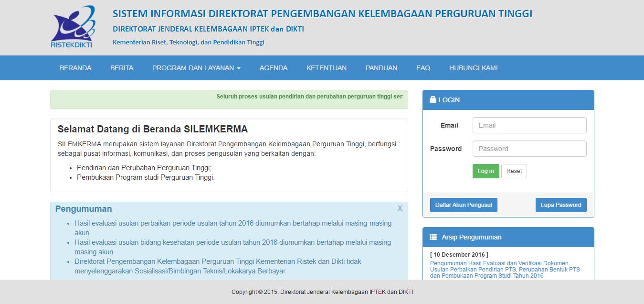Click 'Pendirian dan Perubahan Perguruan Tinggi' bullet

(x=144, y=168)
